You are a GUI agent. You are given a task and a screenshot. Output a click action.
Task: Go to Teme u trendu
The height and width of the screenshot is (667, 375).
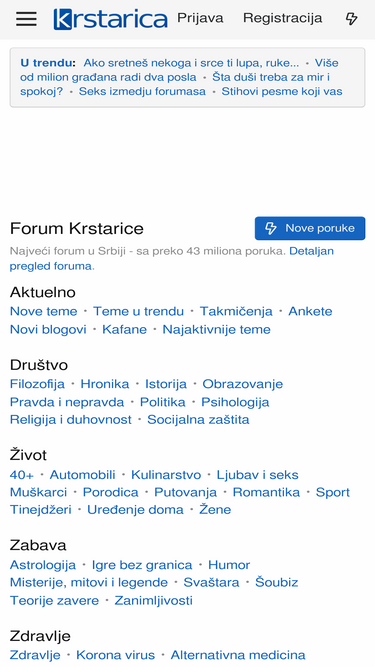(139, 311)
